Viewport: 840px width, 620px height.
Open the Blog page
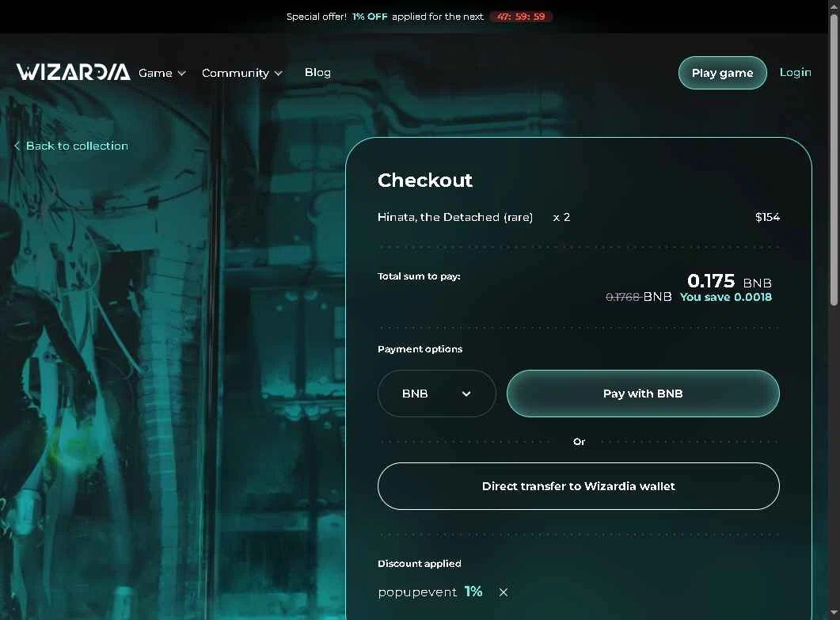[x=317, y=72]
